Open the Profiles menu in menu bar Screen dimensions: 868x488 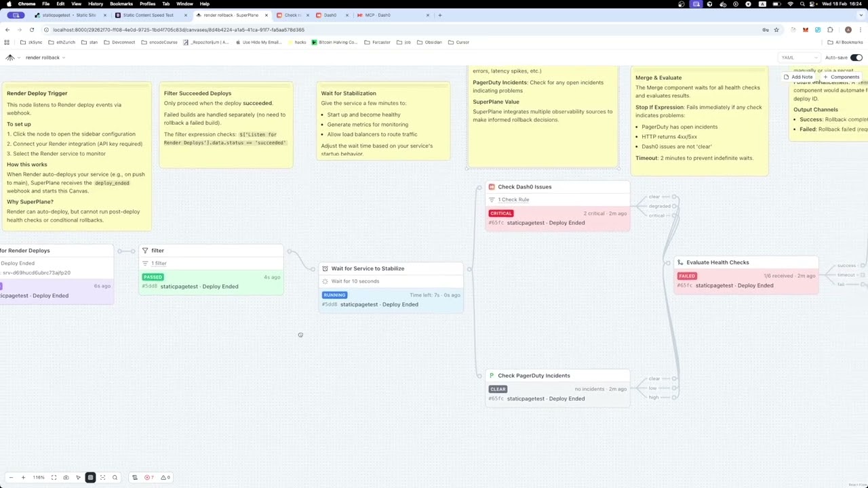[148, 4]
